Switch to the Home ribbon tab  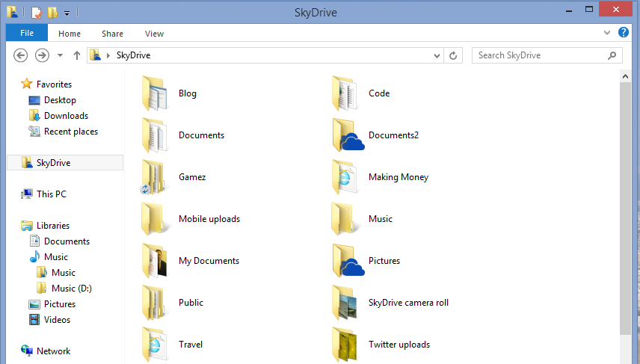click(70, 34)
